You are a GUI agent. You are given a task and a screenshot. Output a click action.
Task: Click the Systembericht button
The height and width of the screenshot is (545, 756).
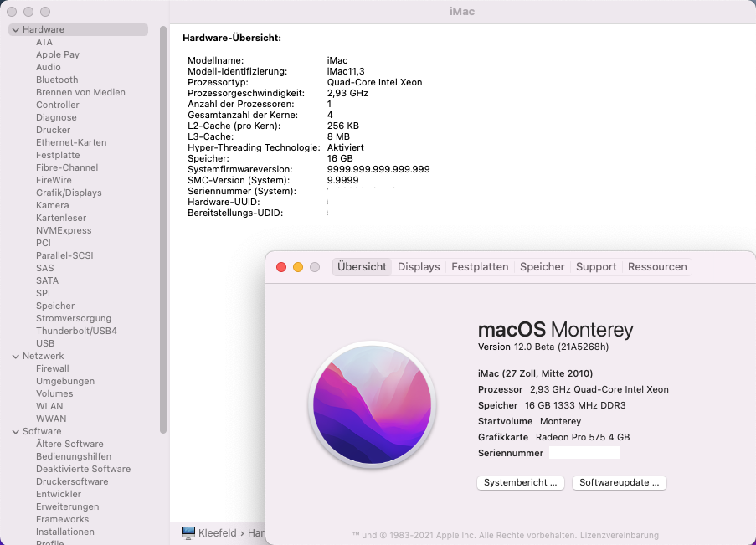click(520, 482)
